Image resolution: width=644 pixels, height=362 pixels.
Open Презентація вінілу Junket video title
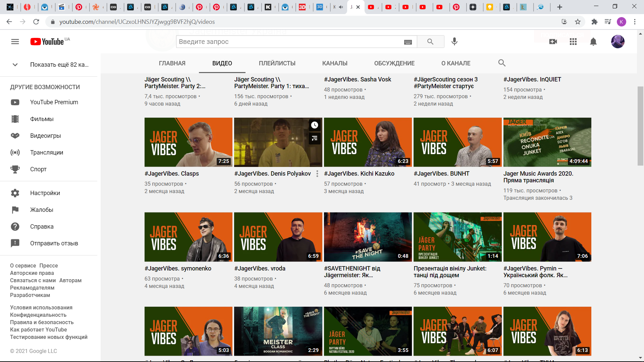coord(450,272)
